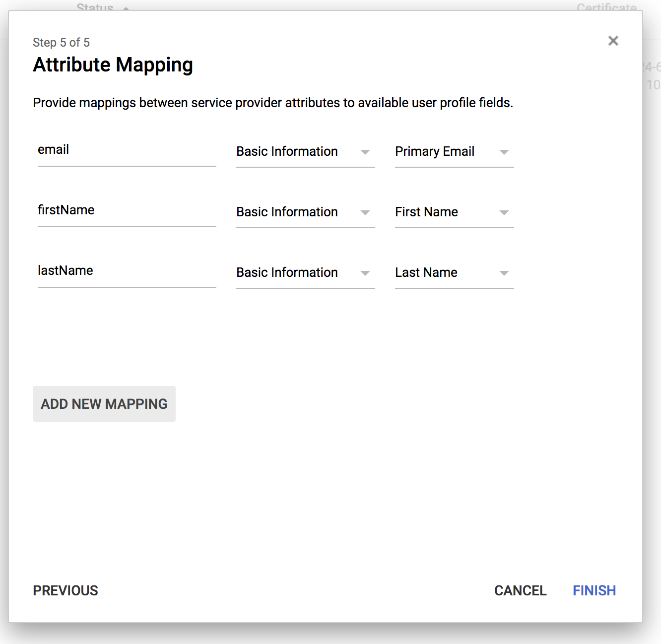Screen dimensions: 661x644
Task: Expand the Last Name field dropdown
Action: click(x=454, y=273)
